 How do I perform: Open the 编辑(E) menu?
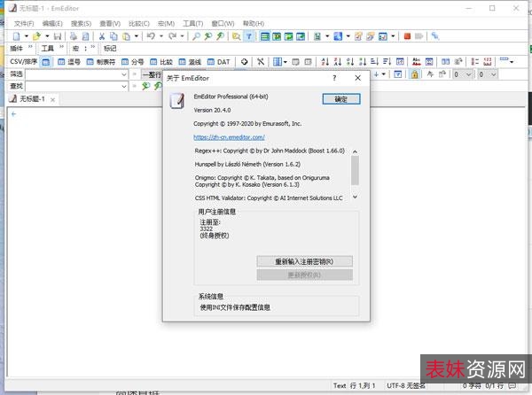[x=52, y=23]
